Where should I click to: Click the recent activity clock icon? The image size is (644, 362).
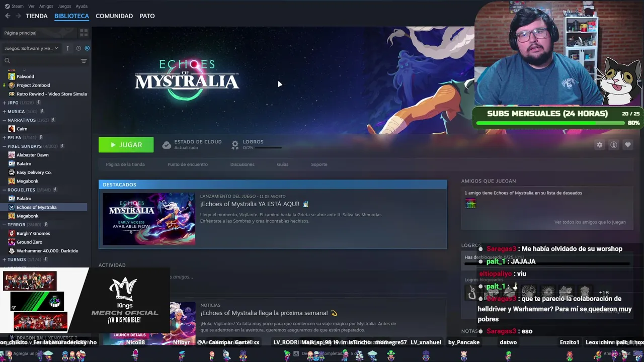pos(78,48)
